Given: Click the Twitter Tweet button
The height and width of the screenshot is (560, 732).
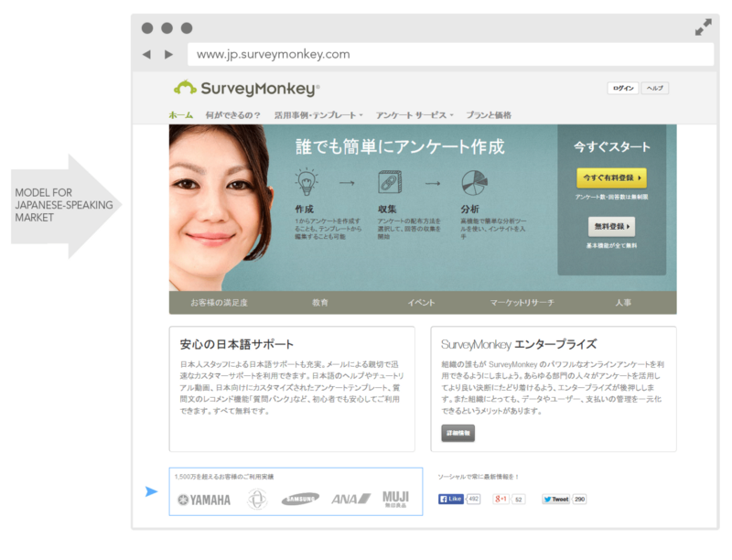Looking at the screenshot, I should 556,499.
